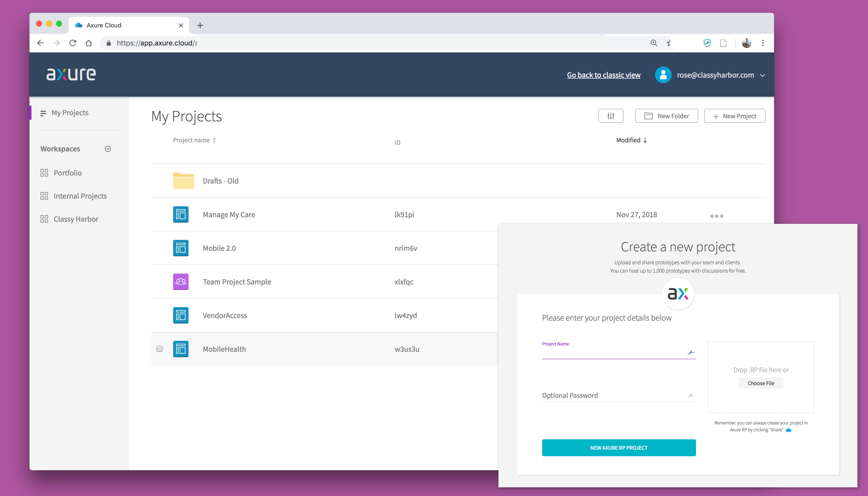Open a new browser tab
This screenshot has height=496, width=868.
[x=200, y=25]
